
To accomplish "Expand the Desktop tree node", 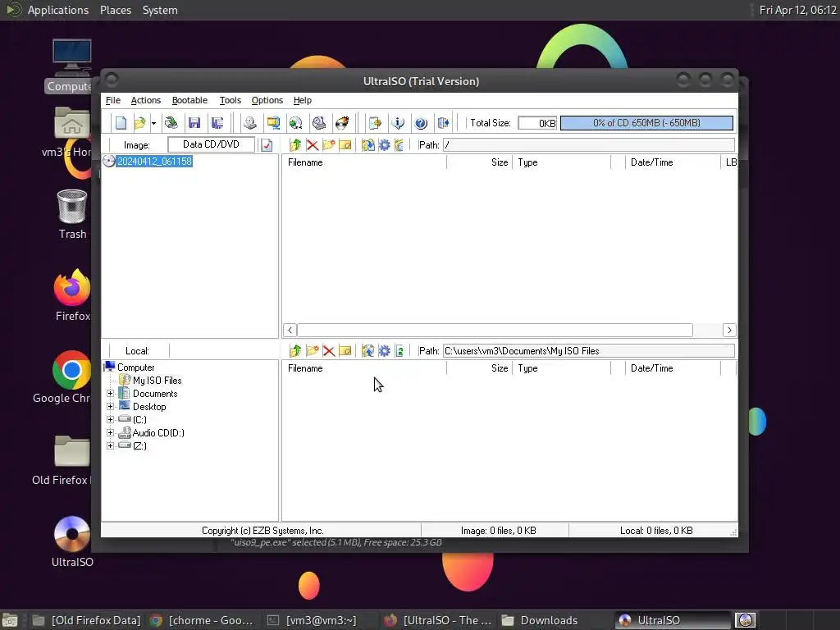I will [x=111, y=407].
